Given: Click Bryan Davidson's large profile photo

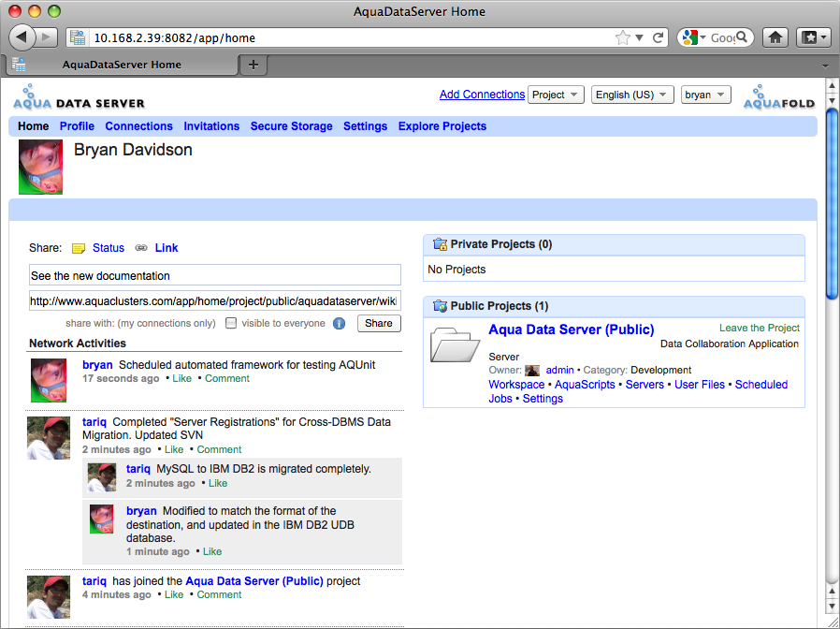Looking at the screenshot, I should click(41, 167).
